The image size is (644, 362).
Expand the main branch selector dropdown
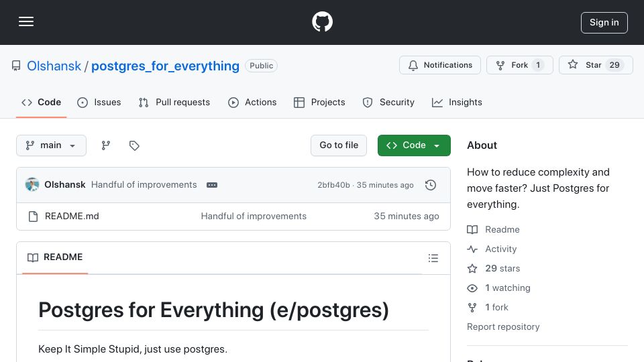[52, 145]
